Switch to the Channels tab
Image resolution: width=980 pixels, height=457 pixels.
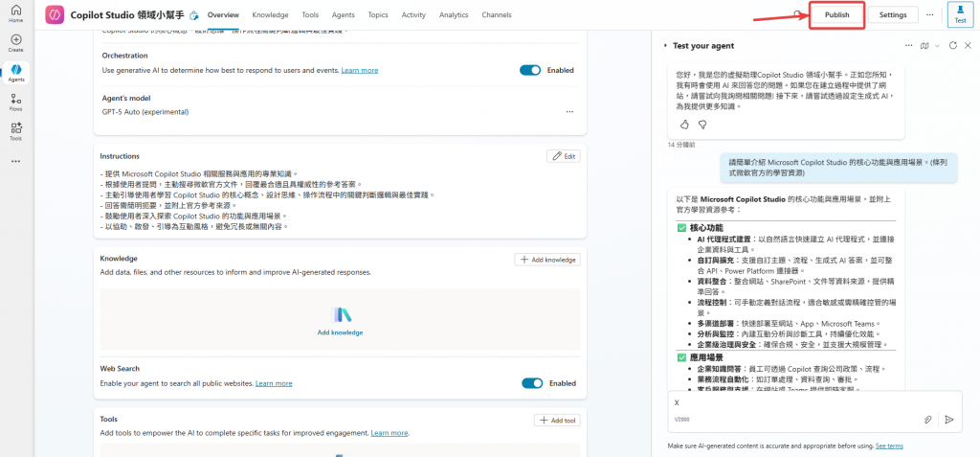(497, 14)
